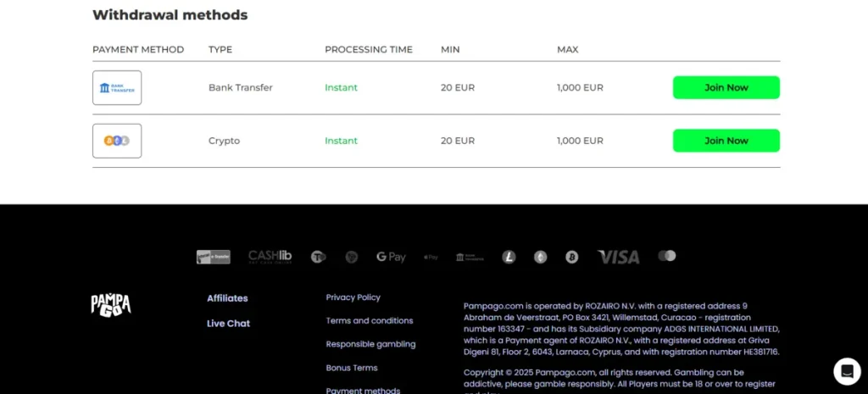Click the Visa logo in footer
Viewport: 868px width, 394px height.
(618, 257)
